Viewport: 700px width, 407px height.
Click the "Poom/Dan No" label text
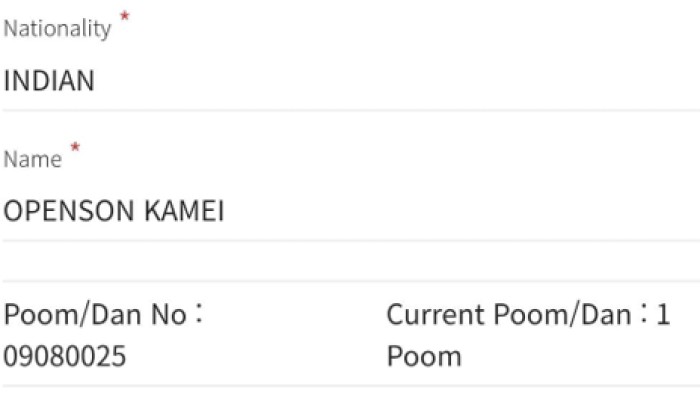(95, 316)
